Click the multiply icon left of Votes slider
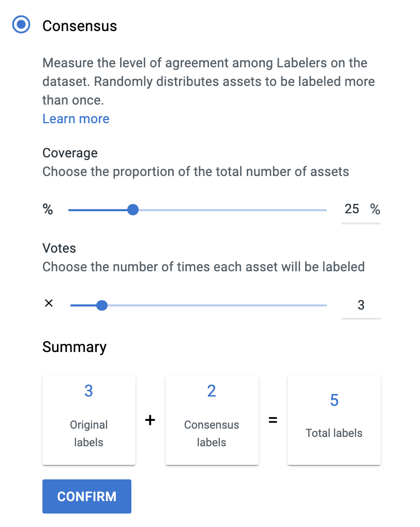Viewport: 420px width, 527px height. [x=49, y=303]
